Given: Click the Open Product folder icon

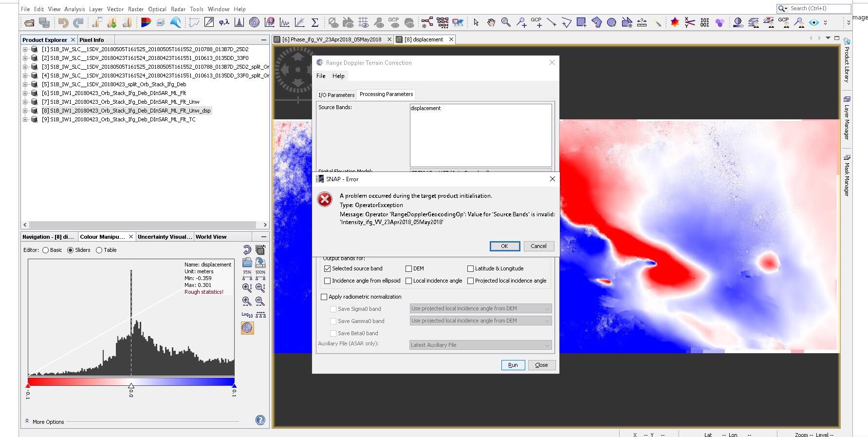Looking at the screenshot, I should [29, 22].
